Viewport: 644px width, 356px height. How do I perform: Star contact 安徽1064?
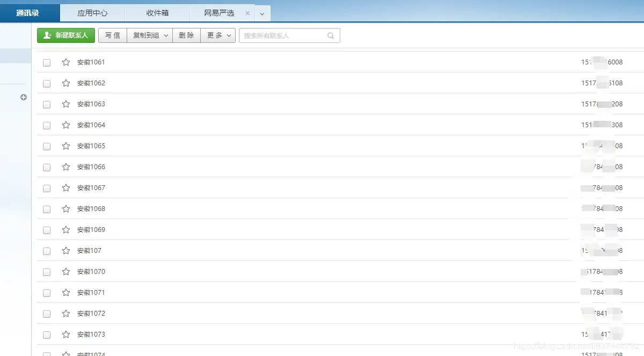[66, 125]
